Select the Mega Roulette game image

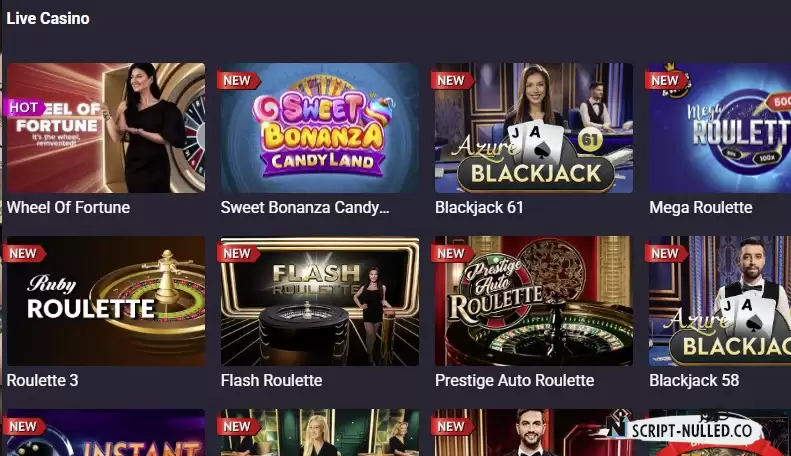(x=720, y=128)
